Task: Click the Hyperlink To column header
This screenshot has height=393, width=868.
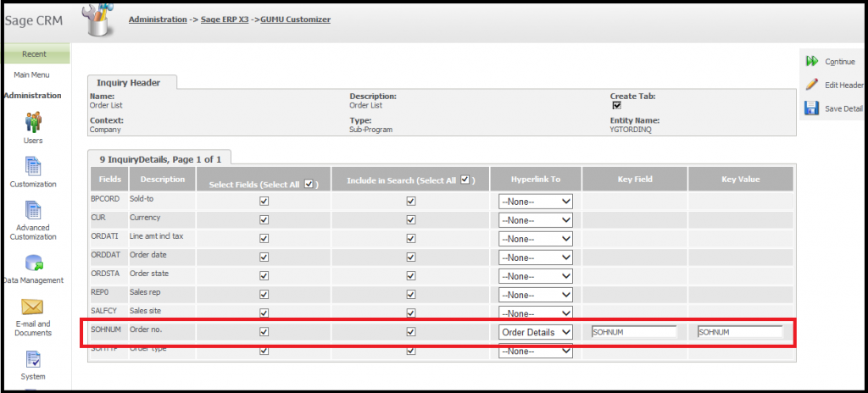Action: pyautogui.click(x=536, y=180)
